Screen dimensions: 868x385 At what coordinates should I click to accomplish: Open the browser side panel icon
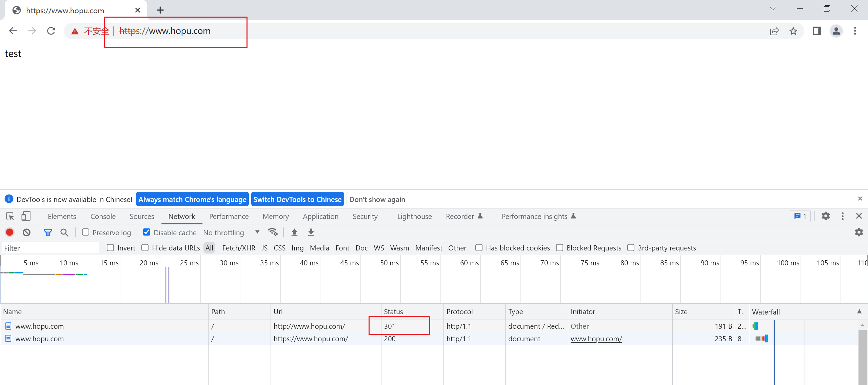coord(817,31)
